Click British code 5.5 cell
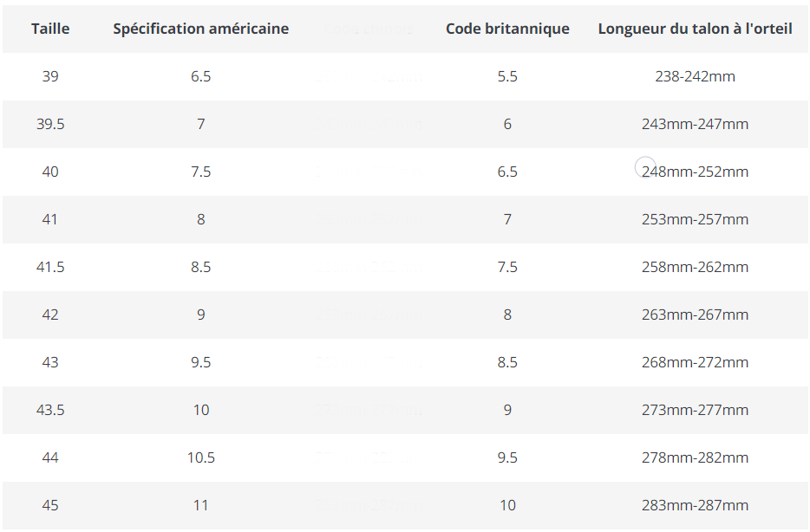Viewport: 810px width, 532px height. point(507,76)
